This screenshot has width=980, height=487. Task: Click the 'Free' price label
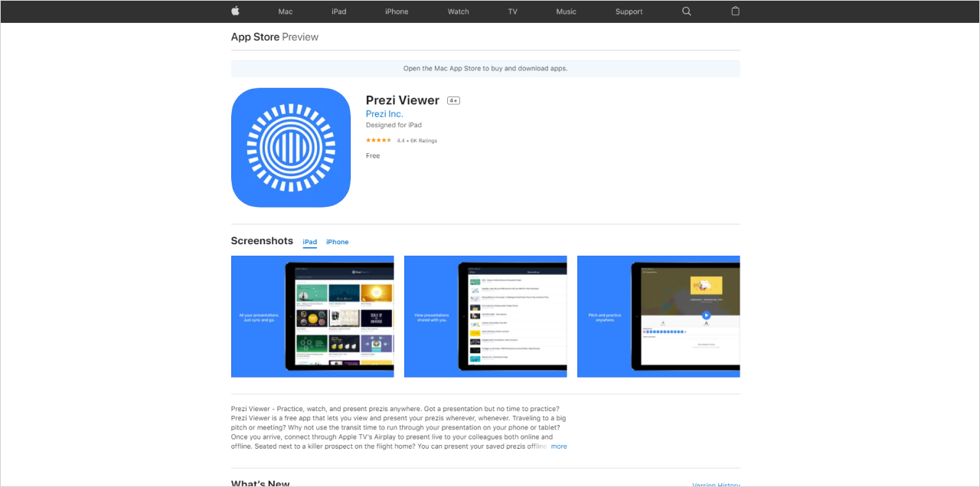pos(373,155)
